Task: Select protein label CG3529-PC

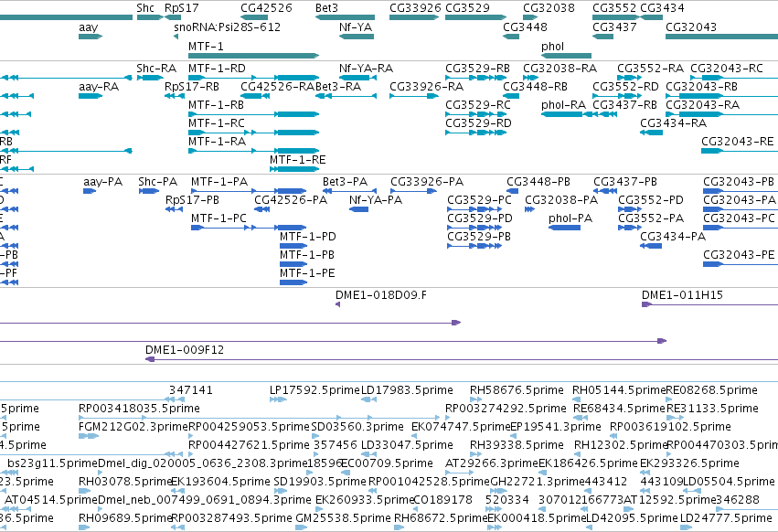Action: click(x=479, y=200)
